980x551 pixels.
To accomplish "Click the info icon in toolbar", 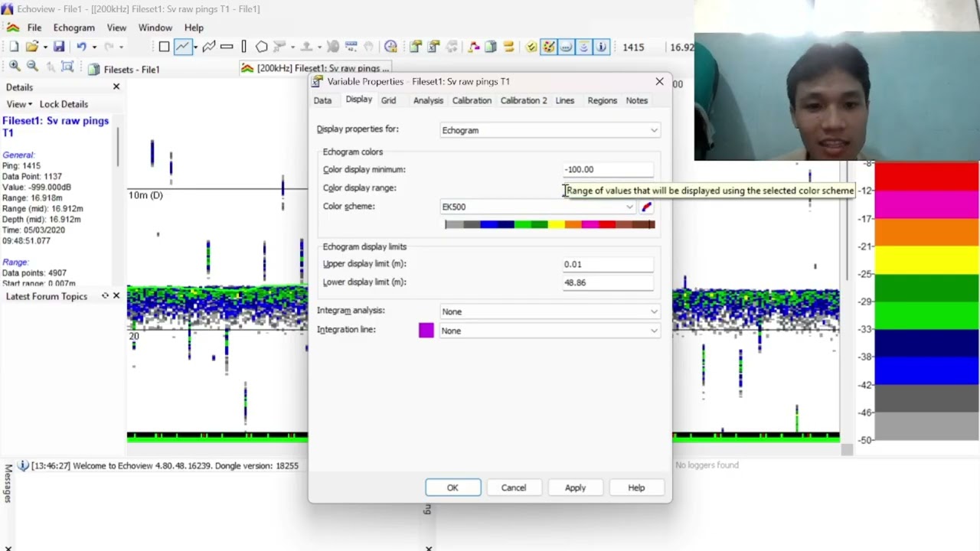I will tap(601, 47).
